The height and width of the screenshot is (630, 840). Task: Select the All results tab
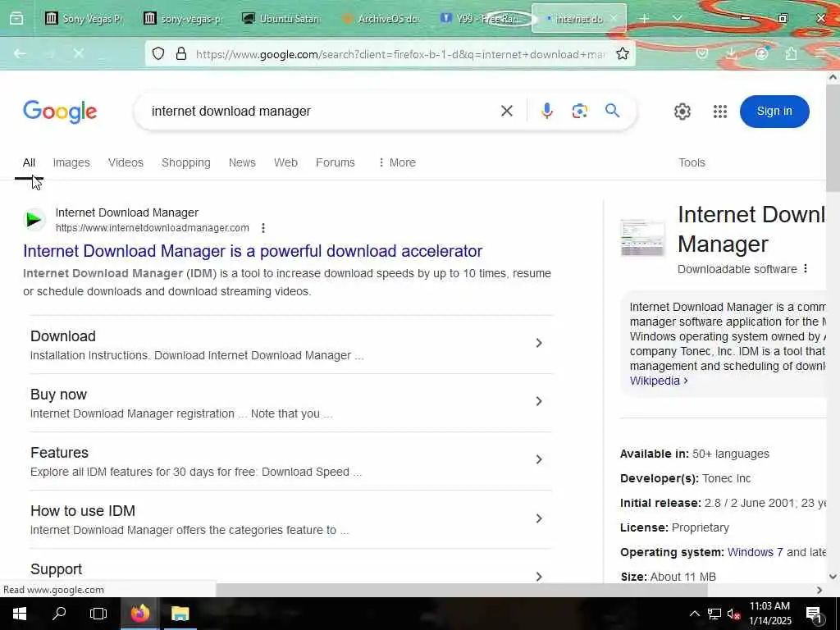(x=29, y=162)
